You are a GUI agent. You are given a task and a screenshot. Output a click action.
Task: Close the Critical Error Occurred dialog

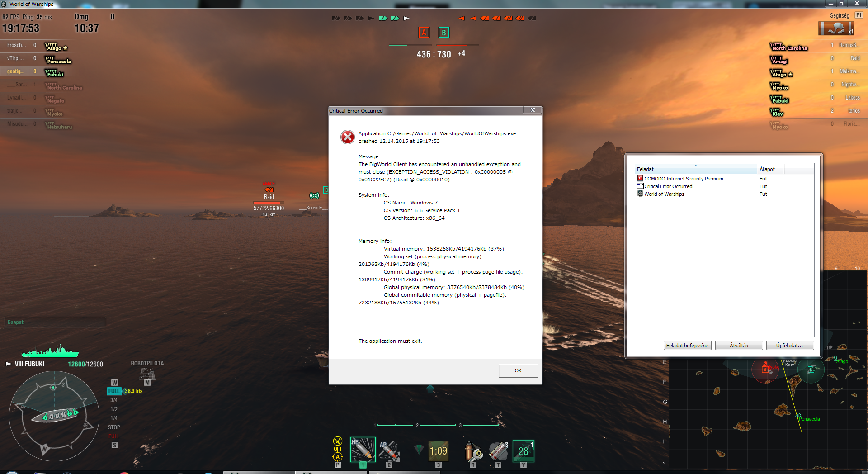[533, 110]
